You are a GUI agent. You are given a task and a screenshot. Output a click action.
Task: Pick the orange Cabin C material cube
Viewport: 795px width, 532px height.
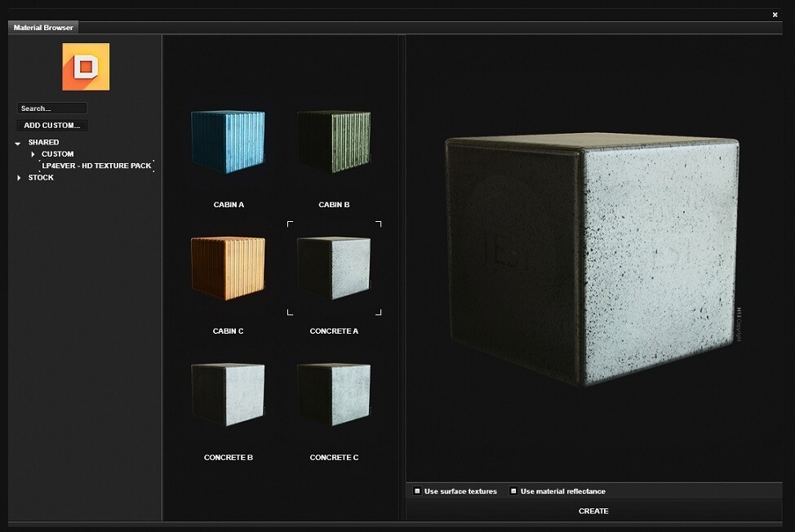[229, 268]
